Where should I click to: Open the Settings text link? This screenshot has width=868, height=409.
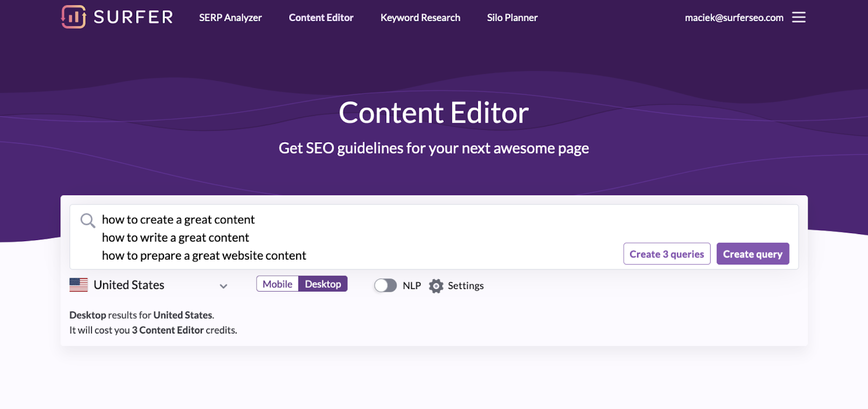tap(465, 286)
